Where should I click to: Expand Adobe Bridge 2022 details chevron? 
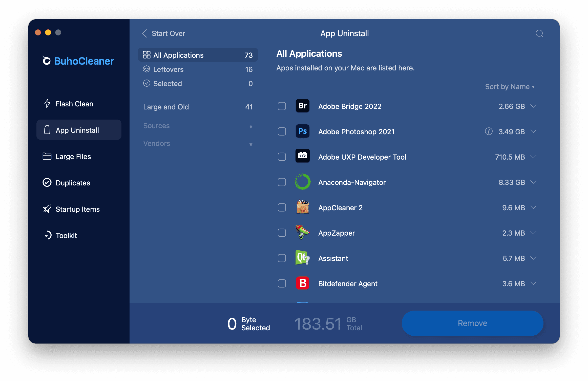click(533, 106)
